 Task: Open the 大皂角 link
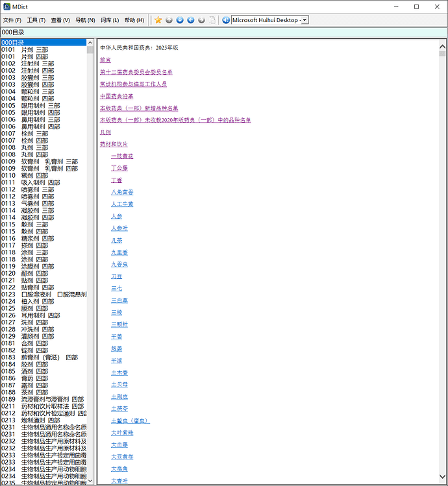(x=119, y=468)
